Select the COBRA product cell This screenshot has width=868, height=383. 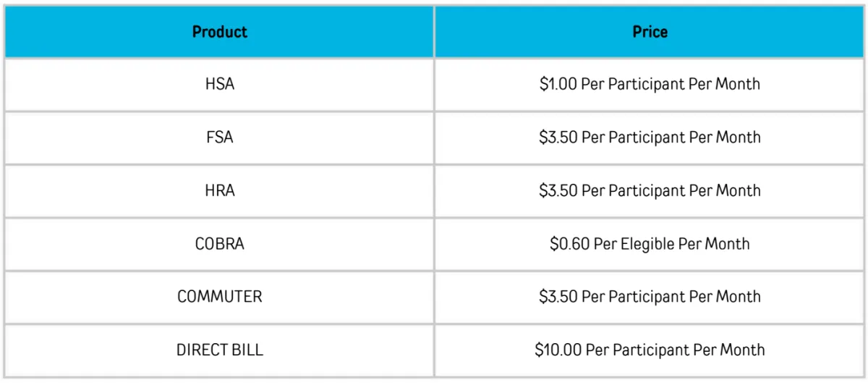pos(219,244)
